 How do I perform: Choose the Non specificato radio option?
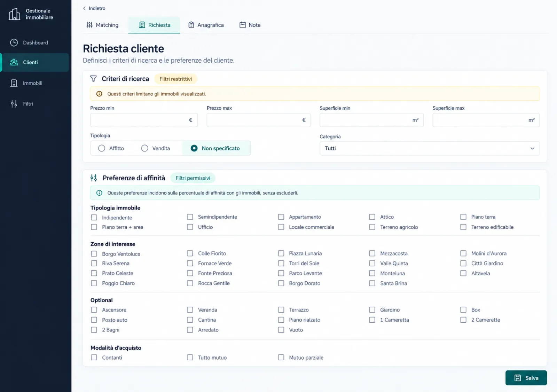pos(194,148)
